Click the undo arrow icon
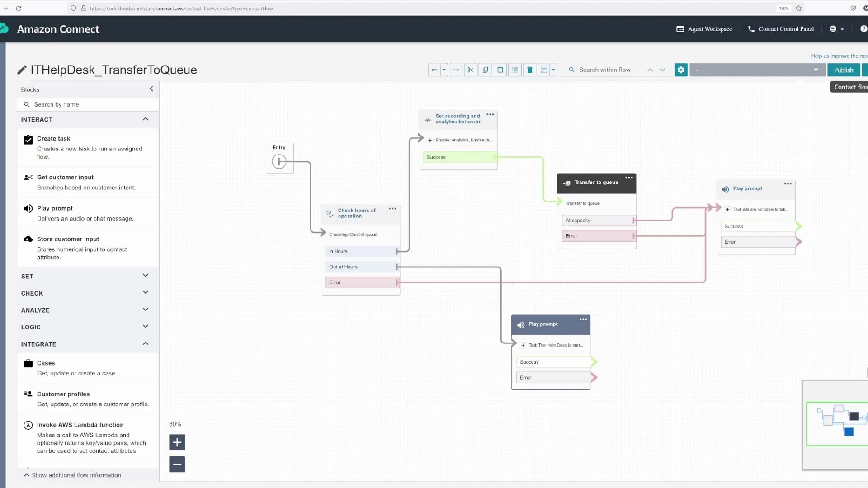Viewport: 868px width, 488px height. pos(434,70)
